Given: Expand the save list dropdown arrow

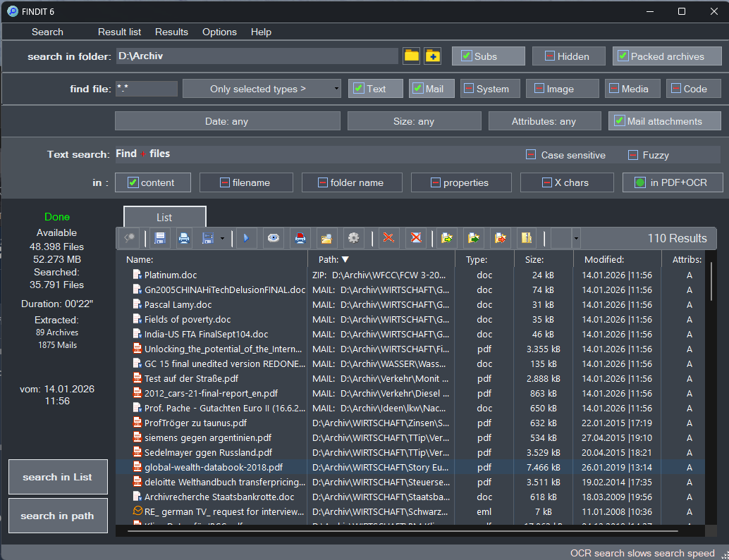Looking at the screenshot, I should coord(223,239).
